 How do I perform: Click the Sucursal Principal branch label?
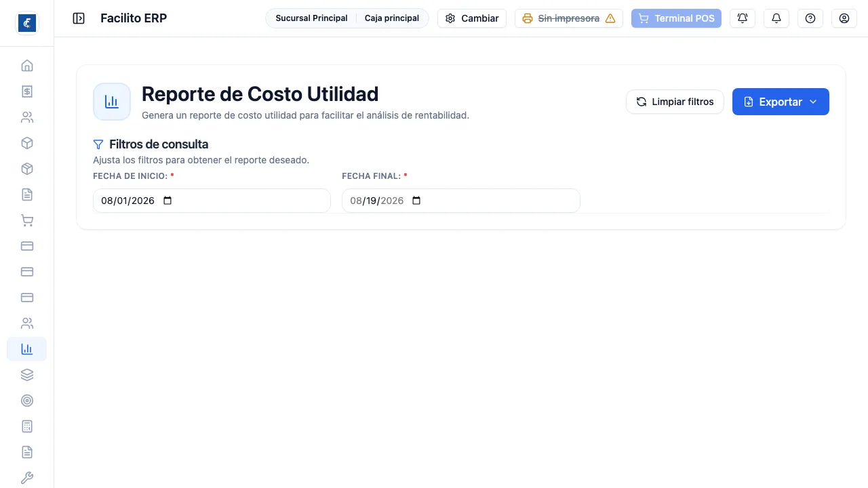pyautogui.click(x=311, y=18)
